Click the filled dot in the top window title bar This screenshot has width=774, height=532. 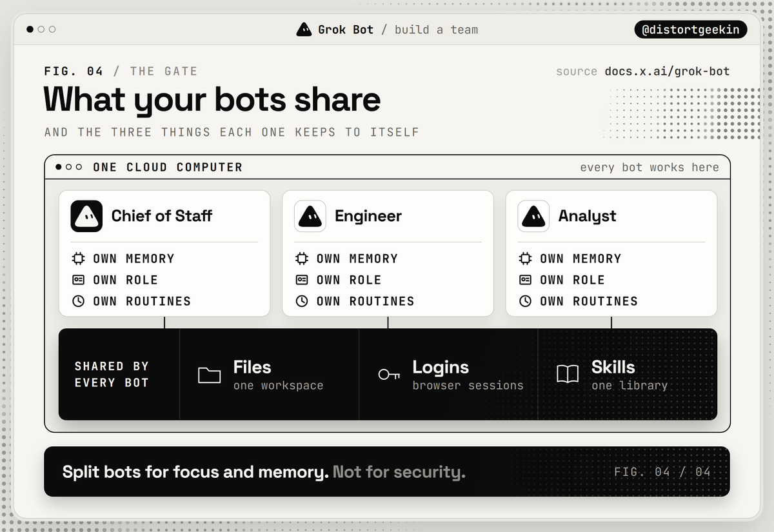tap(30, 30)
